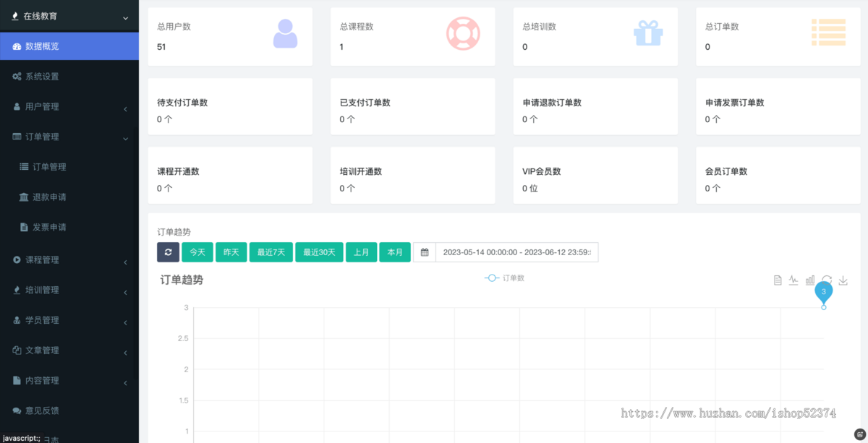868x443 pixels.
Task: Click the 已支付订单数 stat card text
Action: (x=365, y=103)
